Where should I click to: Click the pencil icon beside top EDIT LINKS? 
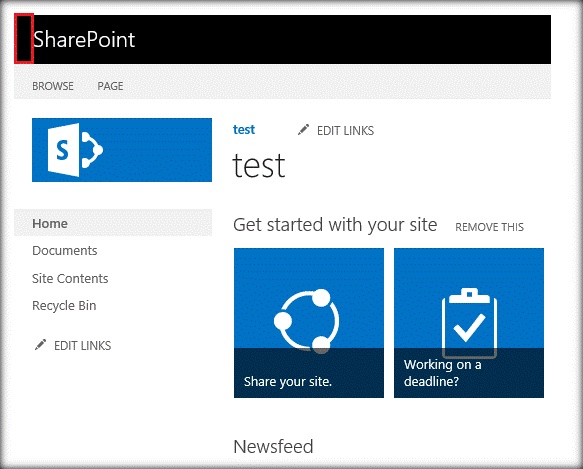click(x=303, y=130)
